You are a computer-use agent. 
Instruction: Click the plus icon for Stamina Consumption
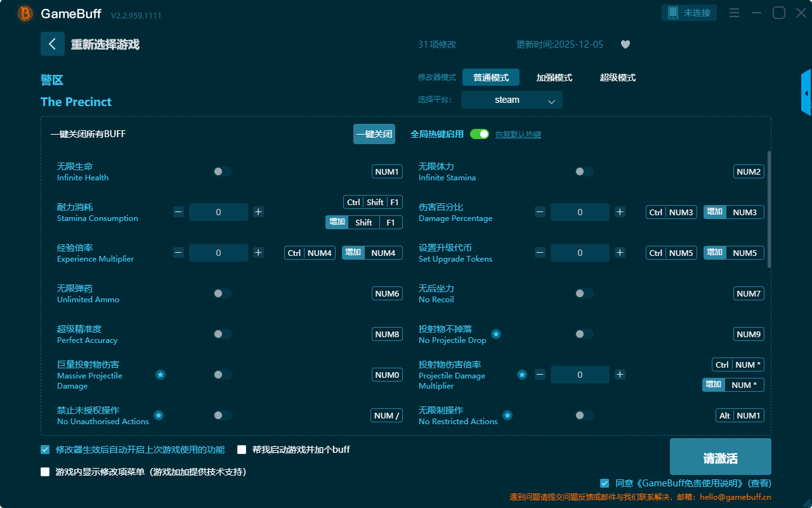pyautogui.click(x=258, y=212)
